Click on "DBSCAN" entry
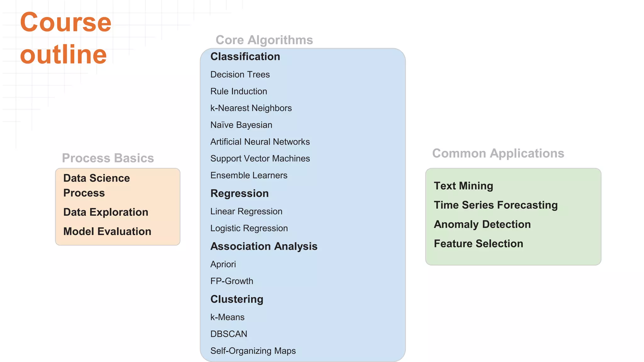Screen dimensions: 644x362 tap(229, 334)
